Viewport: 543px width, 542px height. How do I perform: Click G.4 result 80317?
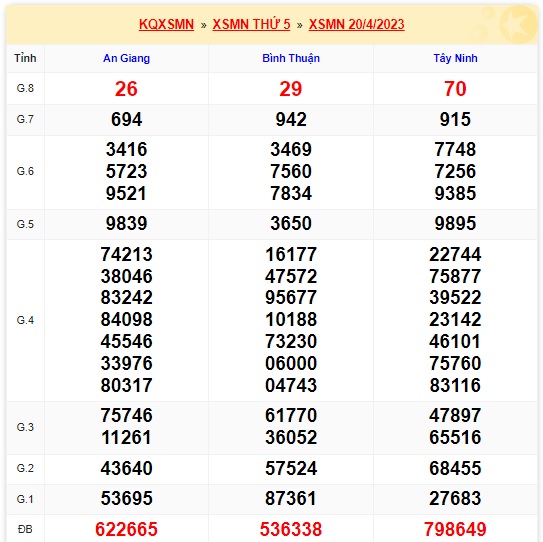126,385
